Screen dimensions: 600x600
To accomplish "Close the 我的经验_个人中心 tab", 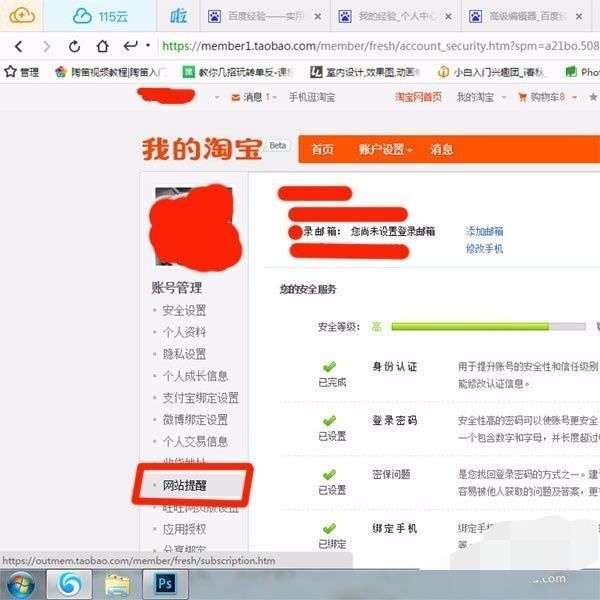I will point(448,16).
